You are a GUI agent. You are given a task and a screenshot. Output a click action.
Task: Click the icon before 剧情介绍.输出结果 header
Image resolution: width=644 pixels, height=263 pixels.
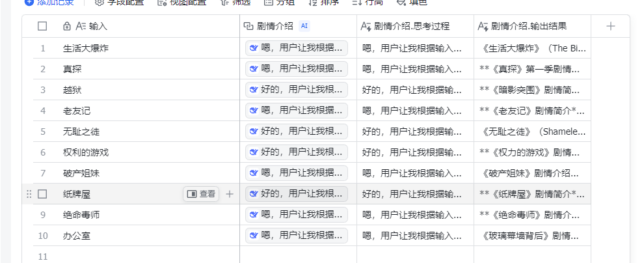pos(483,26)
